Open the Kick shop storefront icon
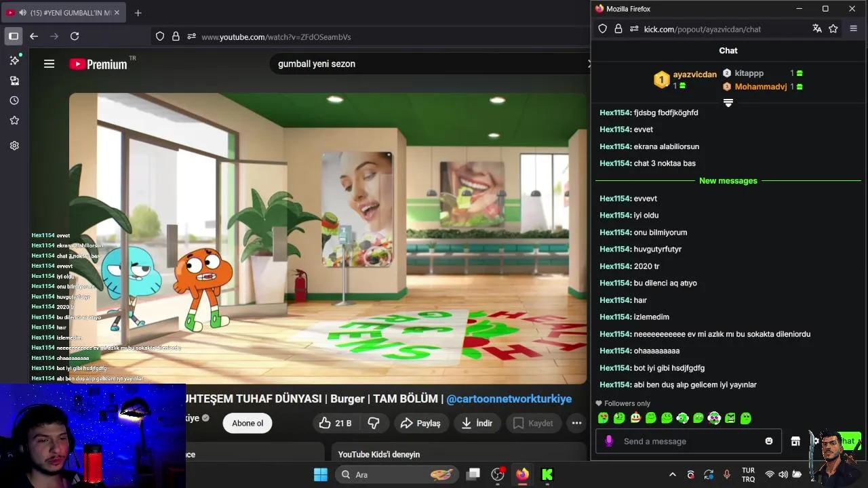This screenshot has height=488, width=868. tap(795, 441)
